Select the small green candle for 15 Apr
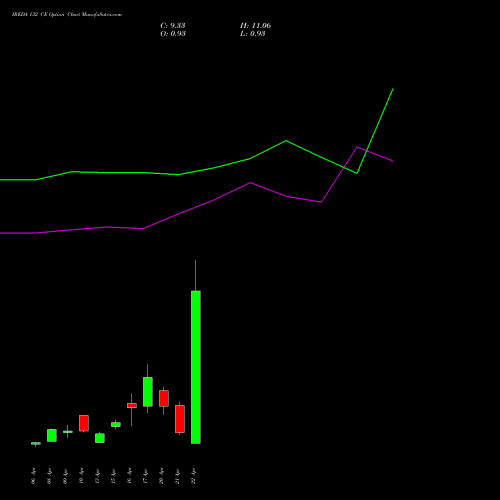Image resolution: width=500 pixels, height=500 pixels. point(116,424)
